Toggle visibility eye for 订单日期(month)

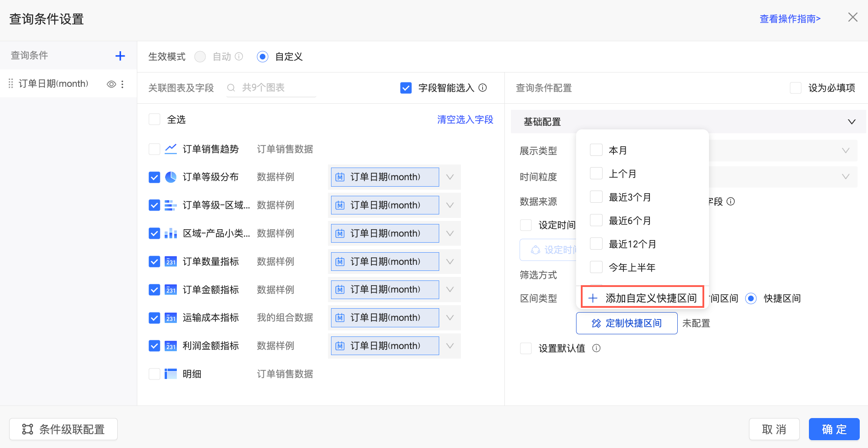[111, 84]
